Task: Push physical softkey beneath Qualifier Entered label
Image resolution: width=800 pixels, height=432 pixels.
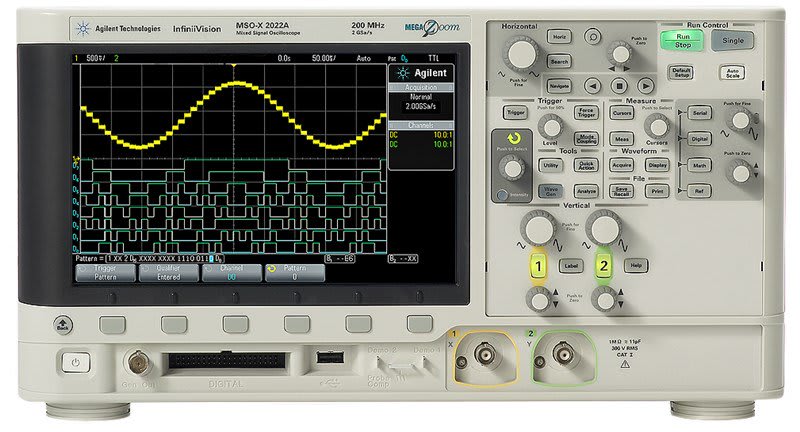Action: click(x=174, y=324)
